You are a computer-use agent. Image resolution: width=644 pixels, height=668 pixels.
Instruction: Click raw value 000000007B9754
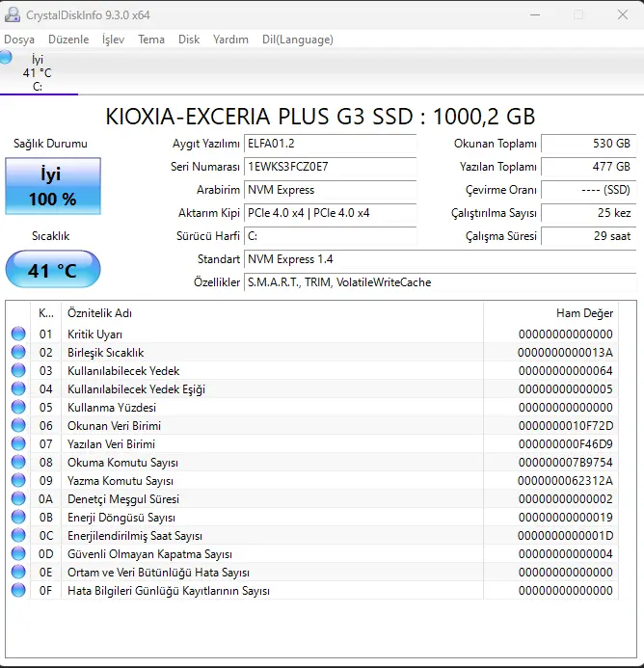click(565, 463)
